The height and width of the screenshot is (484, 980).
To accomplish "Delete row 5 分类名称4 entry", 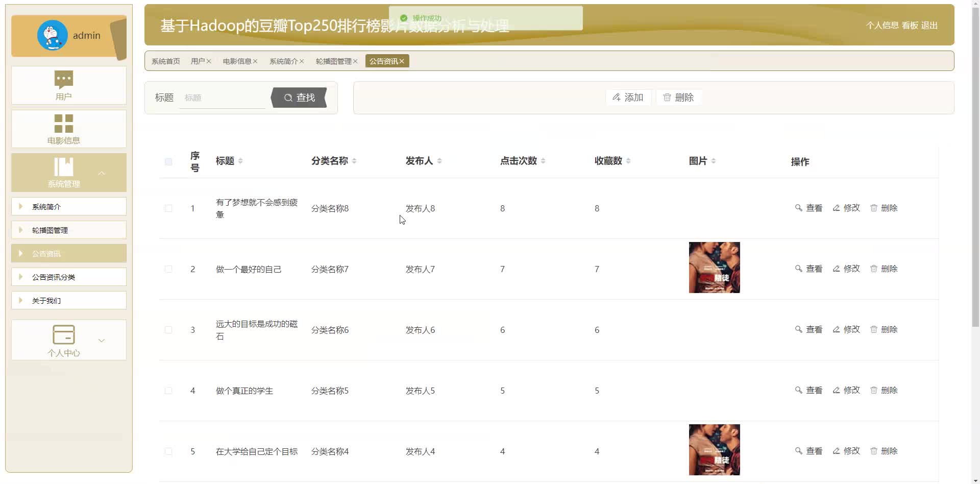I will pos(884,451).
